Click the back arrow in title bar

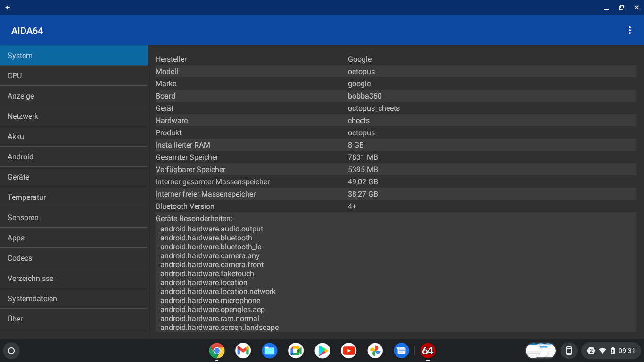[x=8, y=8]
